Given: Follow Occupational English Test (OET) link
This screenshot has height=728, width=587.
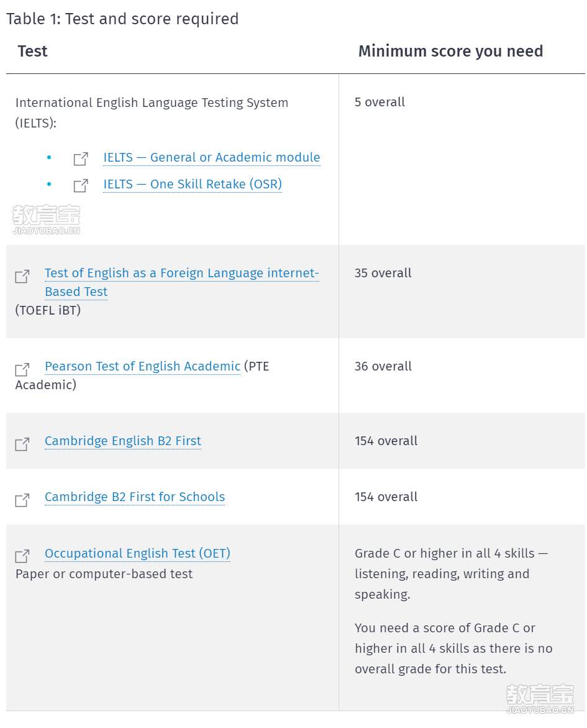Looking at the screenshot, I should tap(137, 553).
